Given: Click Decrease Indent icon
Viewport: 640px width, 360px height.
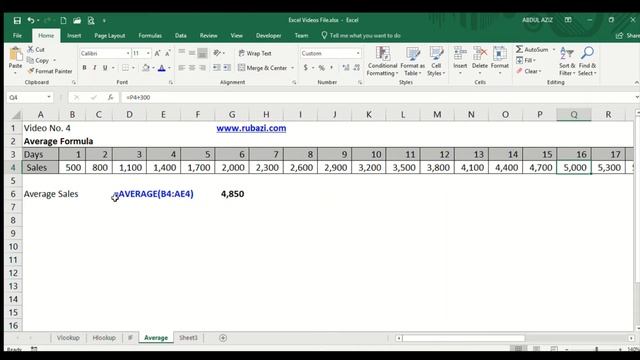Looking at the screenshot, I should pos(217,68).
